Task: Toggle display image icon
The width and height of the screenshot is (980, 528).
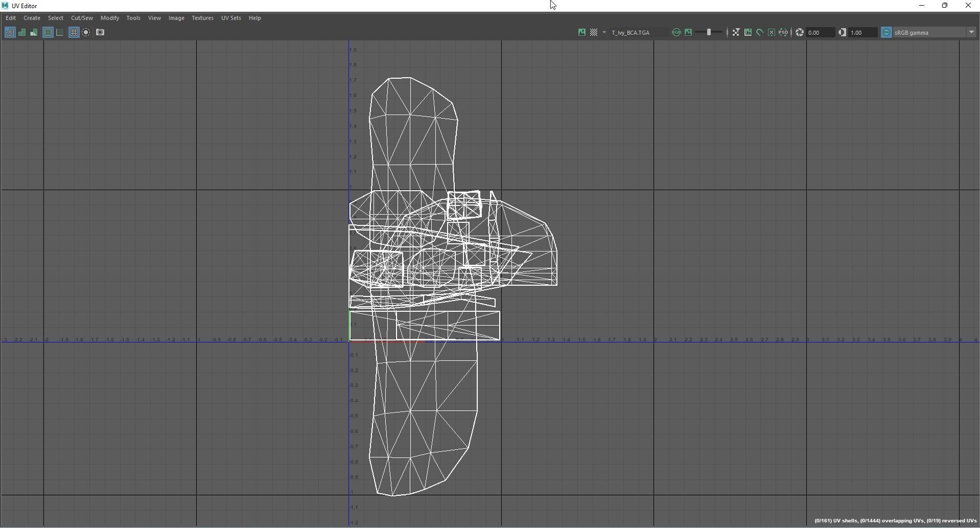Action: [582, 32]
